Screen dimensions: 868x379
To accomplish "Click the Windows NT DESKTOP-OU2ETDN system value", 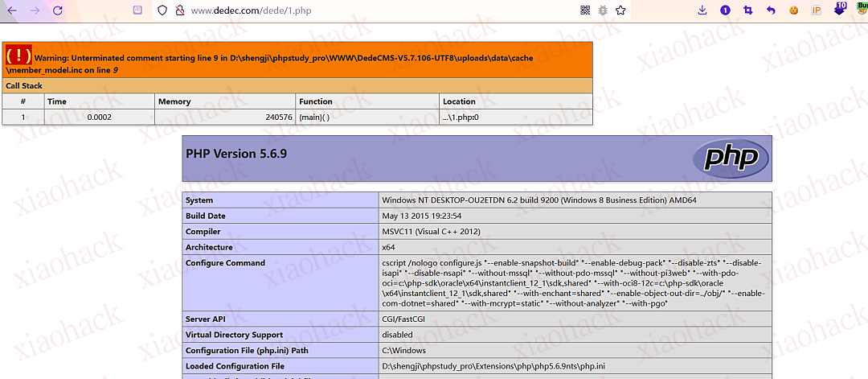I will (x=538, y=200).
